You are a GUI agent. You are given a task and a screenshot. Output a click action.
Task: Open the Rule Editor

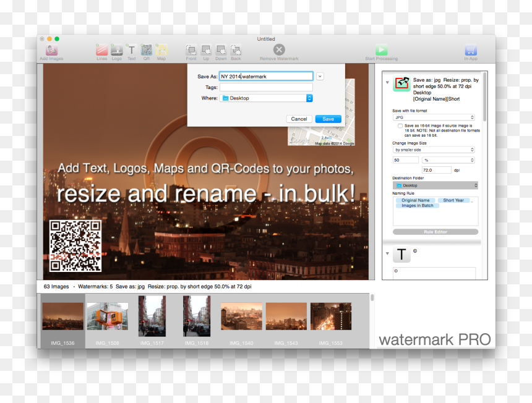435,232
